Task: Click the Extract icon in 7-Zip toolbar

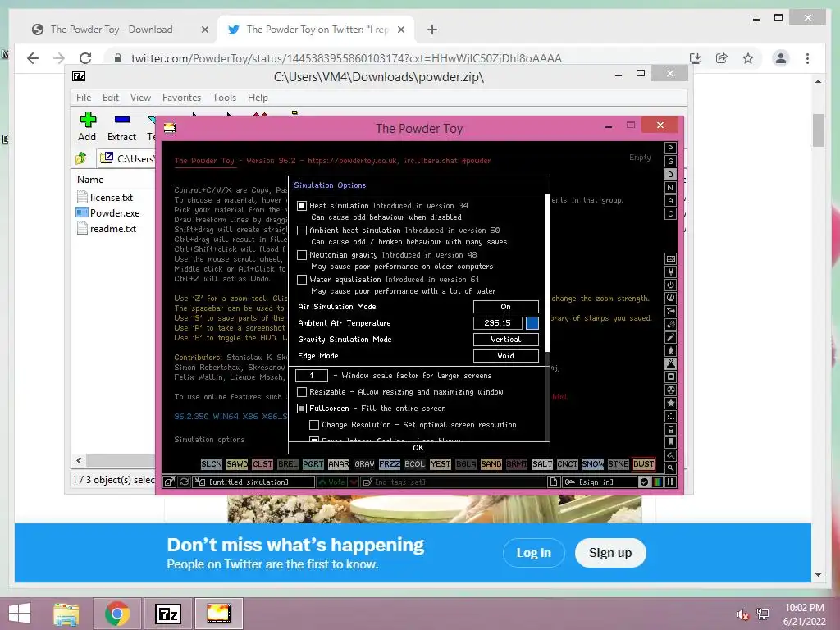Action: 122,120
